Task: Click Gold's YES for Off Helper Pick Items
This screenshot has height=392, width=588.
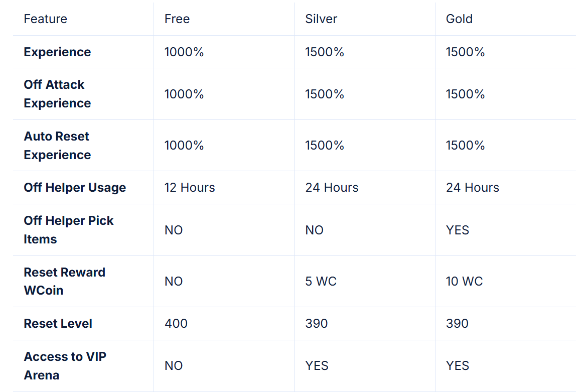Action: 458,230
